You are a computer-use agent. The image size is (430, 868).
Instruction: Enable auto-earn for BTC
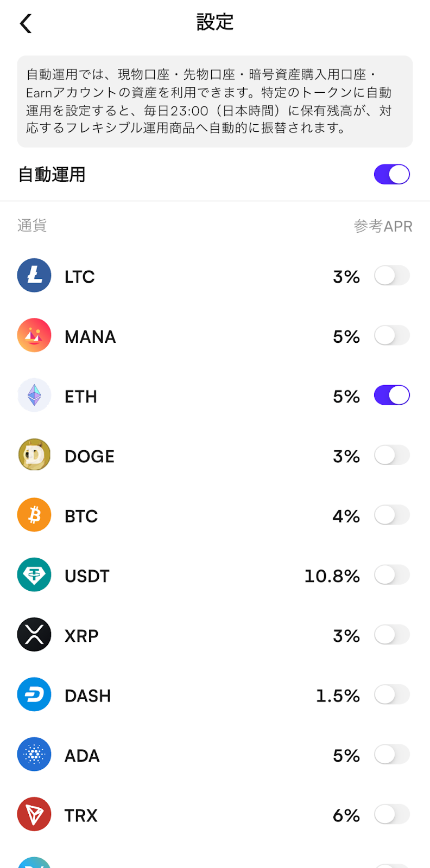pyautogui.click(x=391, y=515)
